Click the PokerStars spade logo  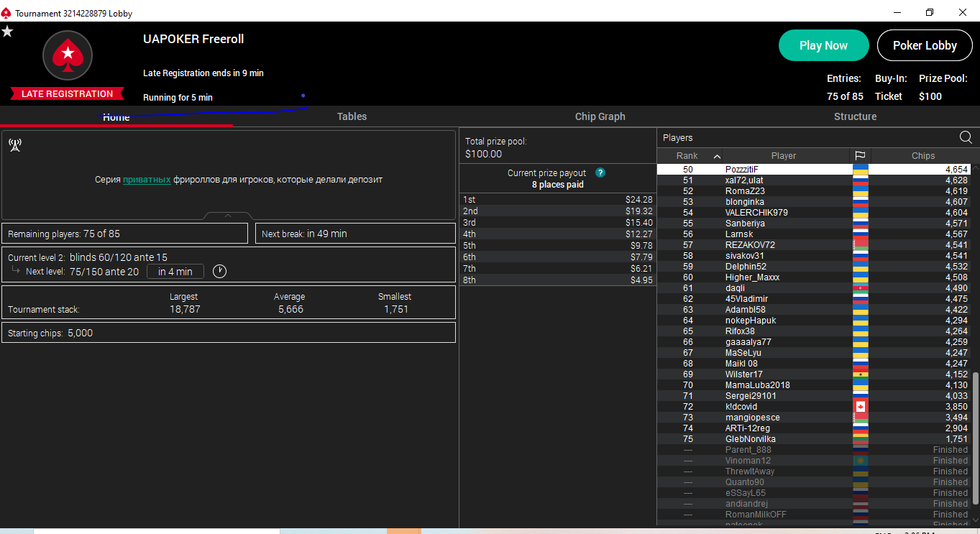point(68,55)
